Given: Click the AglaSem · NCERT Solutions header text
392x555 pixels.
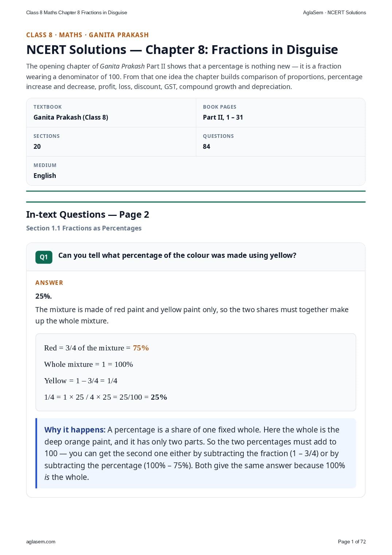Looking at the screenshot, I should tap(334, 12).
